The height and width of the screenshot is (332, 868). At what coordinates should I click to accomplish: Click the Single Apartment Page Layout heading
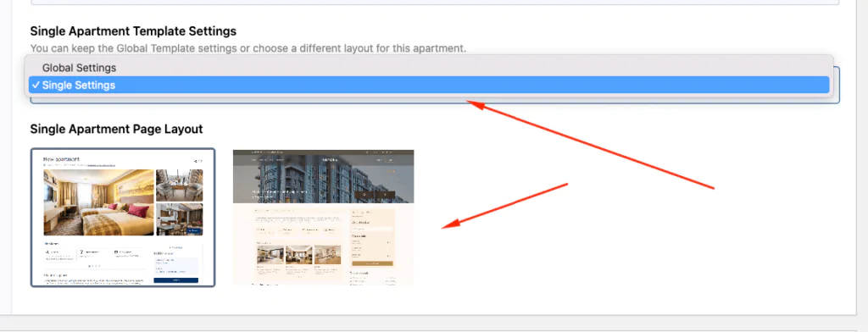117,129
